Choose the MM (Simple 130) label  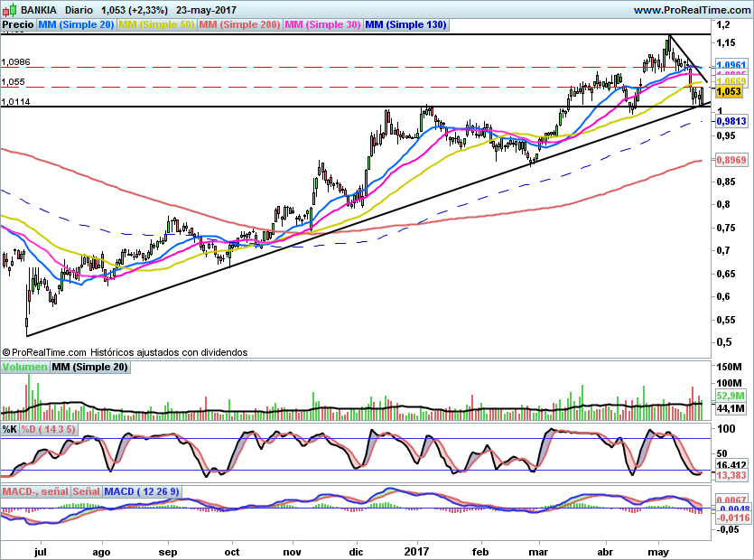tap(405, 25)
